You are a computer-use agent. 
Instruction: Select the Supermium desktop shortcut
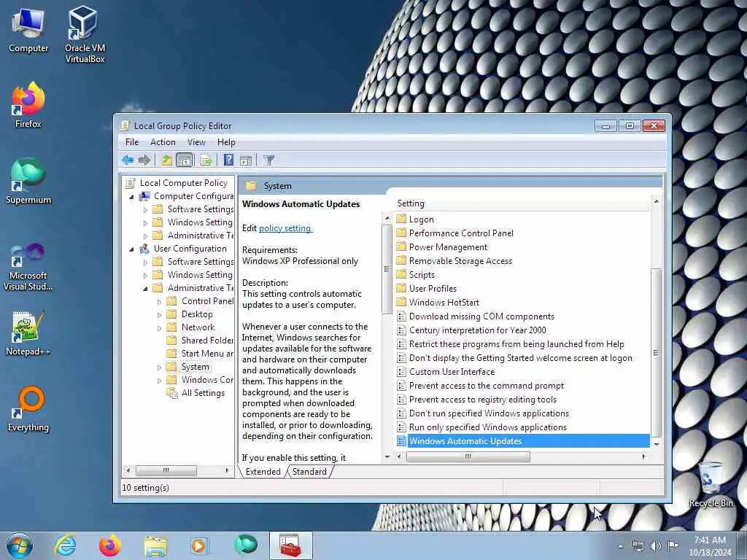click(28, 181)
